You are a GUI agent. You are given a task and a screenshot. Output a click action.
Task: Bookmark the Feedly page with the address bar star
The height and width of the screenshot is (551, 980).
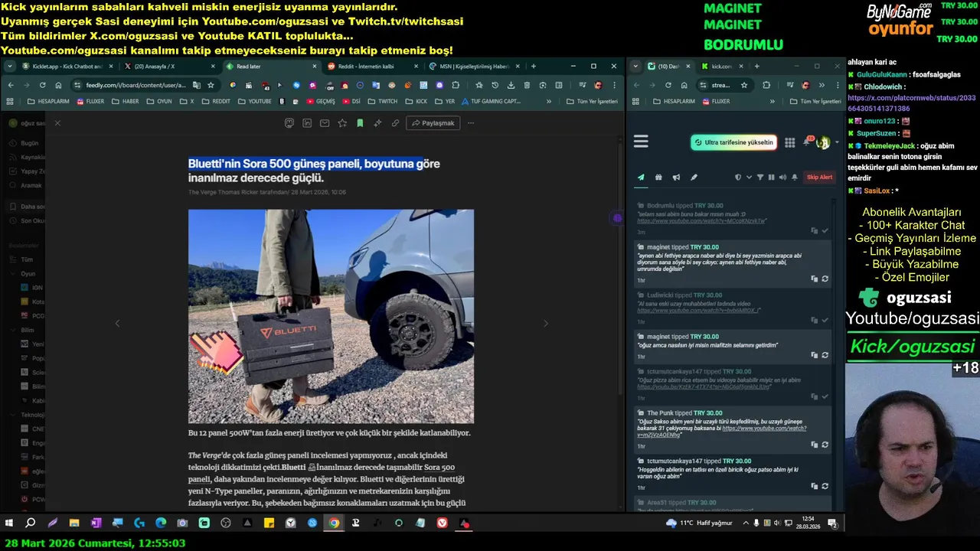coord(211,85)
